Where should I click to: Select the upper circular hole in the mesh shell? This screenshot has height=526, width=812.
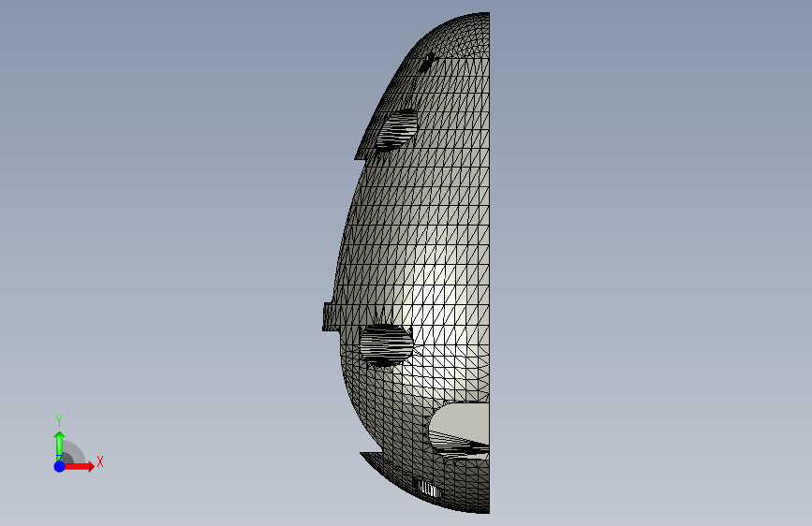point(398,129)
